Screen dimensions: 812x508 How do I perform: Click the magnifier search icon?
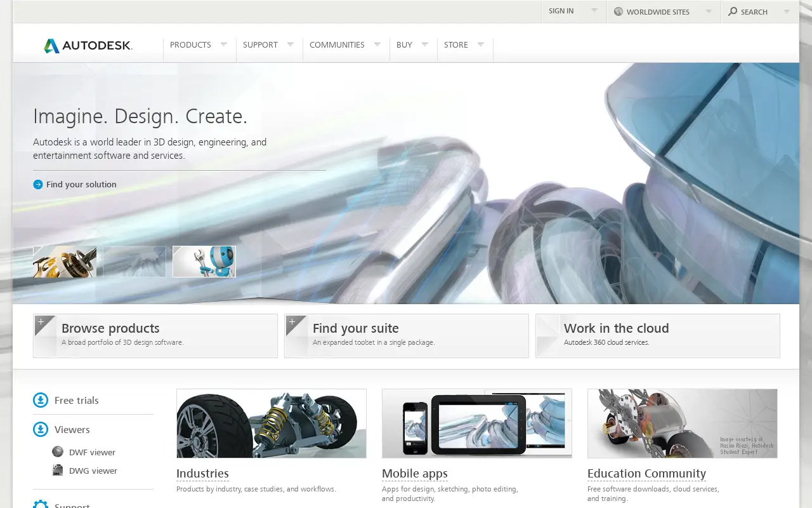point(733,11)
